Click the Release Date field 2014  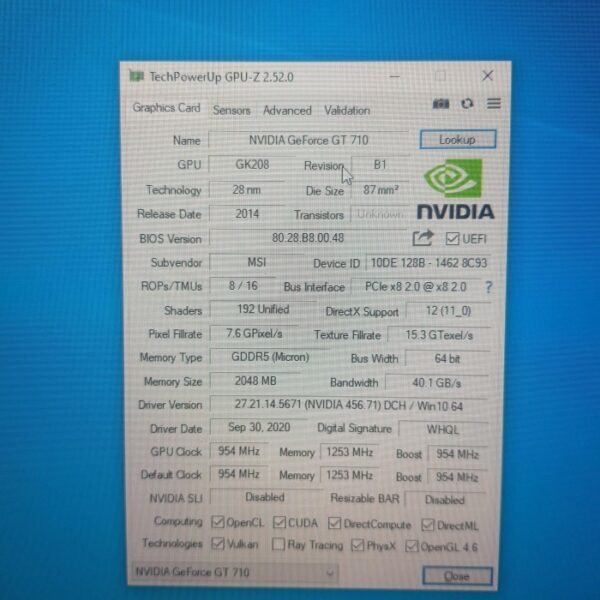[x=247, y=214]
